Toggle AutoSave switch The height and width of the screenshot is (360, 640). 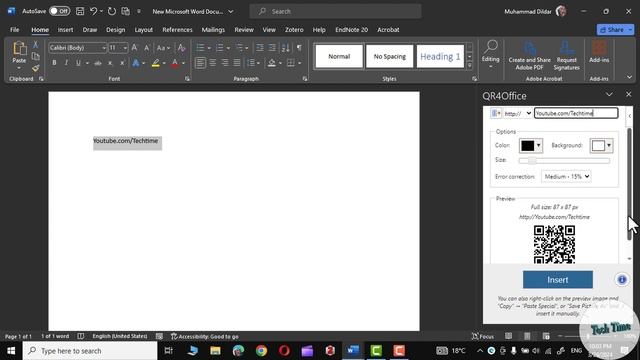pos(60,11)
